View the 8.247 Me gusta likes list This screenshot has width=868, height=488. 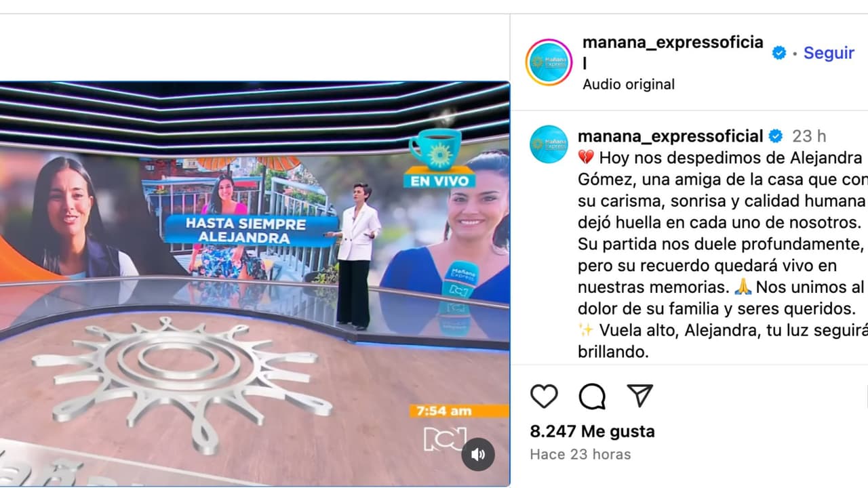pyautogui.click(x=593, y=431)
